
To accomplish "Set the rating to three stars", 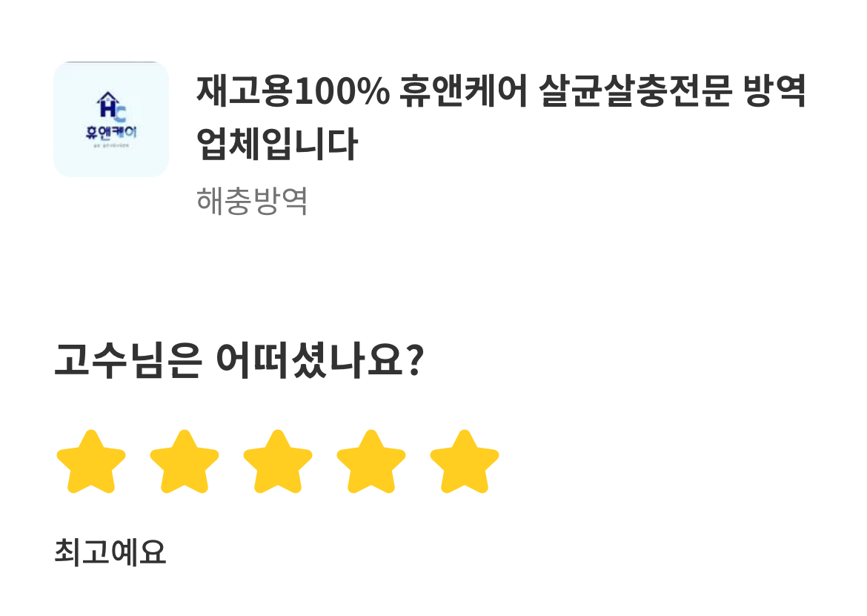I will (x=278, y=462).
